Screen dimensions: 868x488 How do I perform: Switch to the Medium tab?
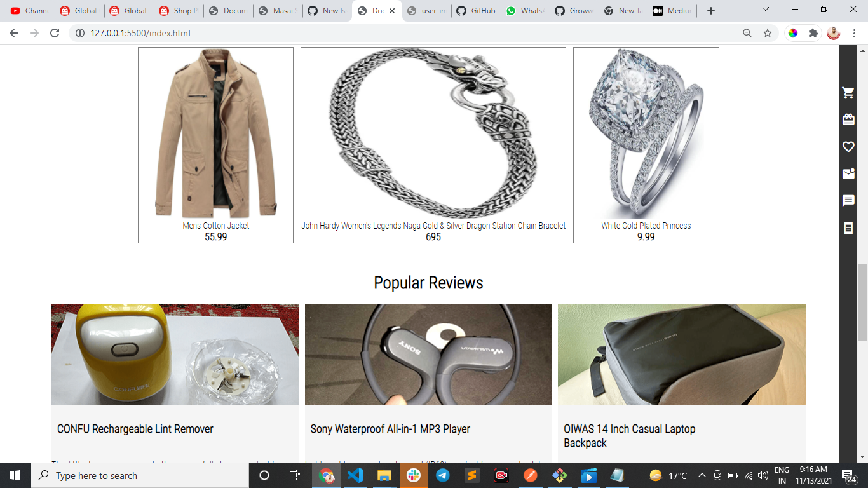[674, 11]
